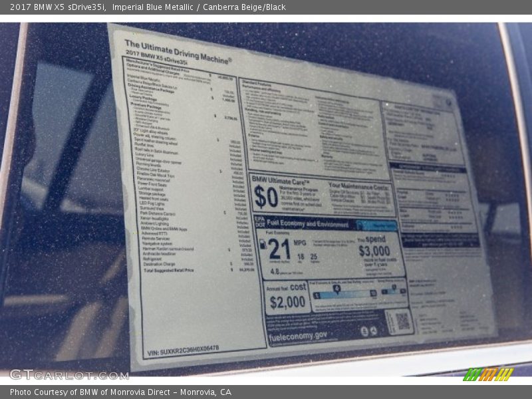The height and width of the screenshot is (399, 532).
Task: Click the VIN number at sticker bottom
Action: 182,348
